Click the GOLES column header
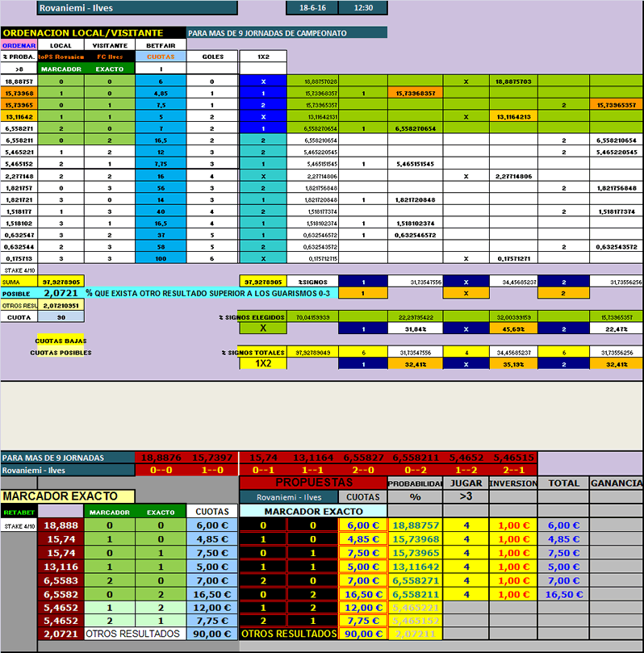This screenshot has width=644, height=653. point(213,57)
